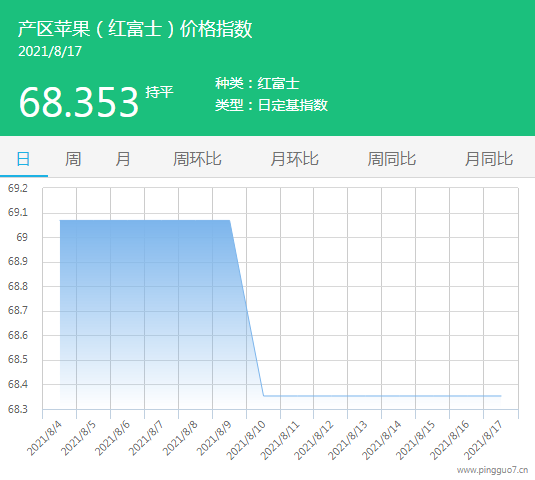Screen dimensions: 535x480
Task: Click the 持平 status label
Action: tap(159, 92)
